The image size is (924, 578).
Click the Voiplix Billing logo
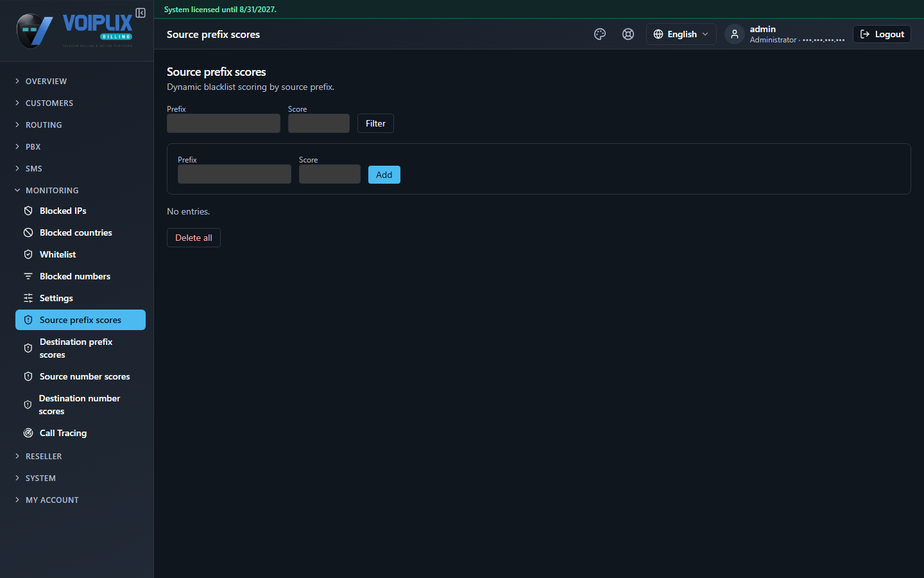click(76, 30)
